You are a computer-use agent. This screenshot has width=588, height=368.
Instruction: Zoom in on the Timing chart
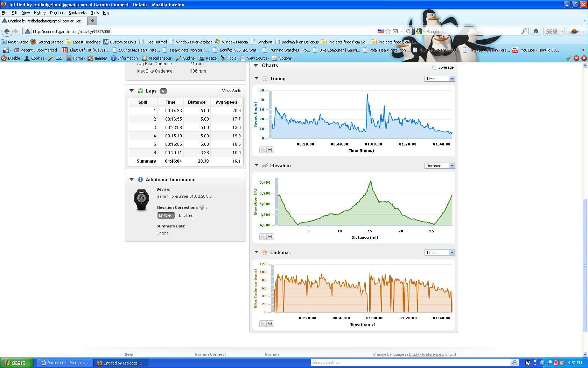point(263,150)
